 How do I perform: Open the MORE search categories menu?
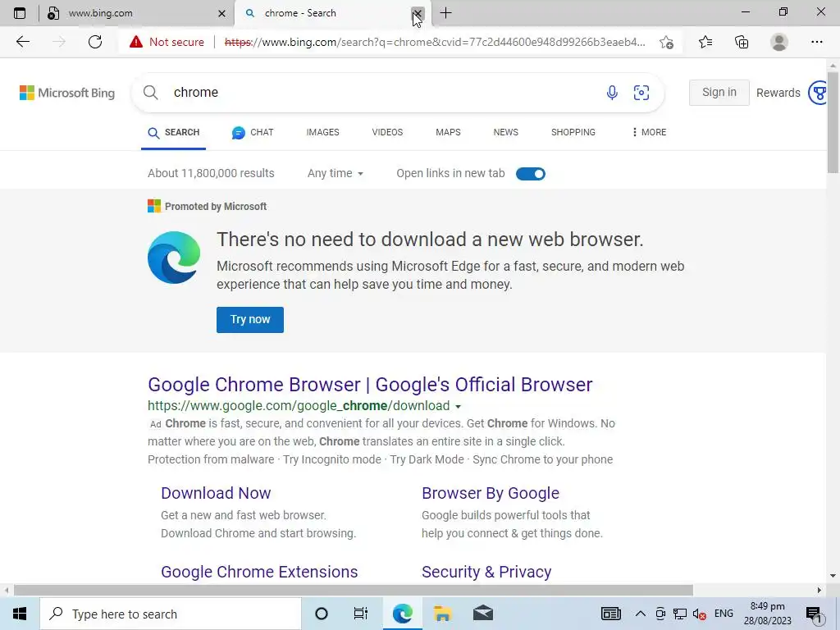pos(649,132)
